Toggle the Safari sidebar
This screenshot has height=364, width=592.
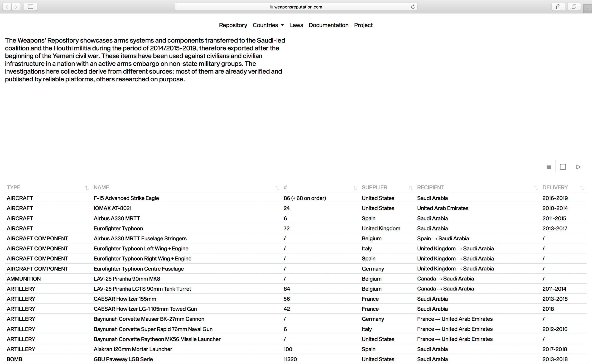[30, 7]
